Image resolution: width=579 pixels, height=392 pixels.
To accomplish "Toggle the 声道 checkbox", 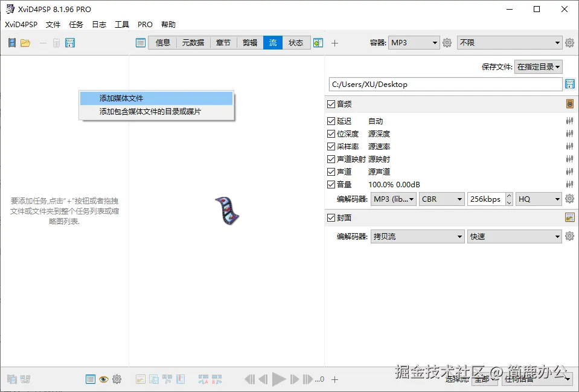I will point(331,172).
